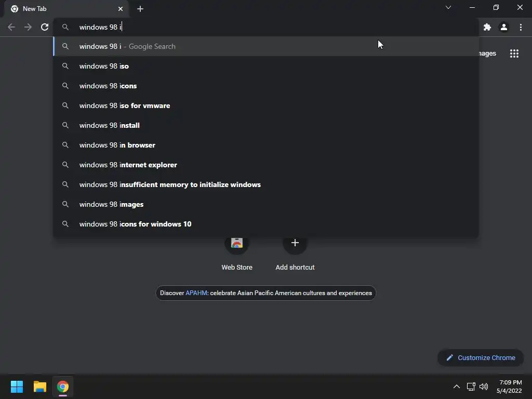532x399 pixels.
Task: Go back using the back arrow
Action: [11, 27]
